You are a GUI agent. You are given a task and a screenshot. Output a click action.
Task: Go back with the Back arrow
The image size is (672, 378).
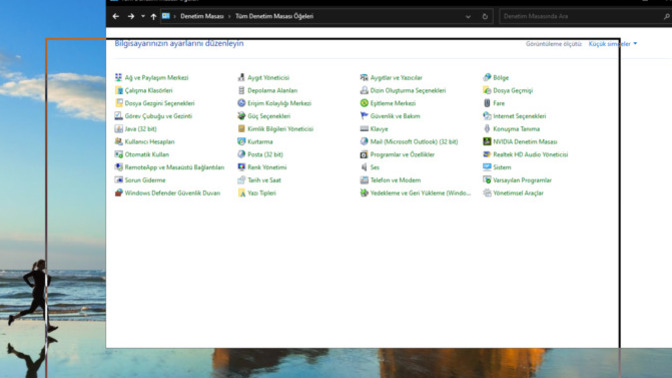coord(116,16)
